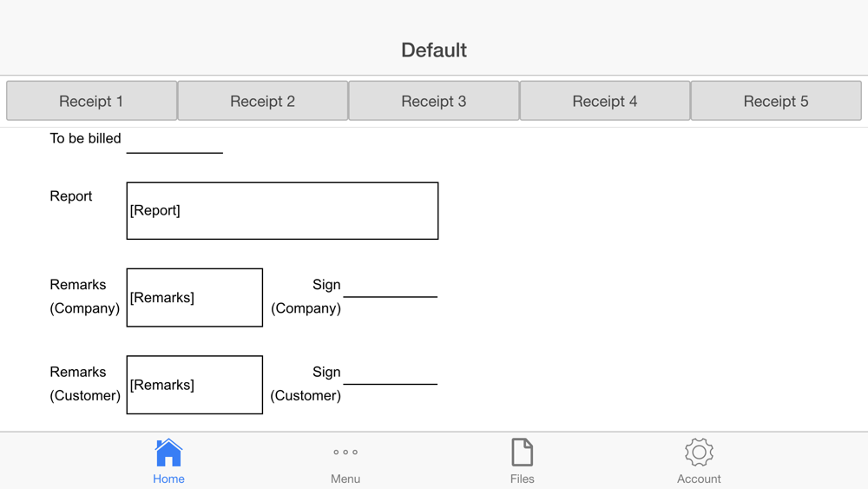The image size is (868, 489).
Task: Focus the Remarks (Company) text box
Action: pos(194,298)
